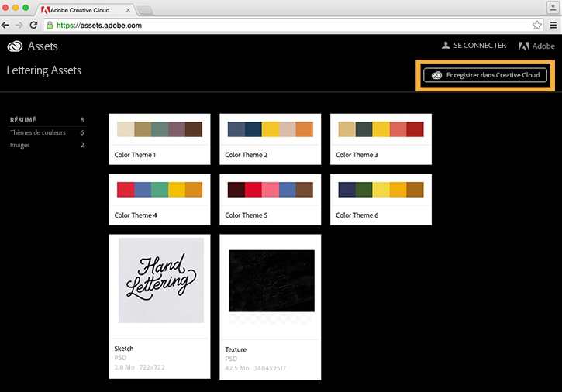This screenshot has height=392, width=562.
Task: Open the Color Theme 4 card
Action: point(160,200)
